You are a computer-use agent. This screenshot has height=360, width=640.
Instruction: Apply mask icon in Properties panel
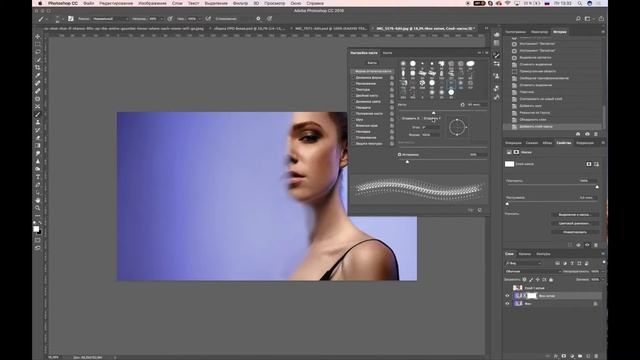coord(578,245)
